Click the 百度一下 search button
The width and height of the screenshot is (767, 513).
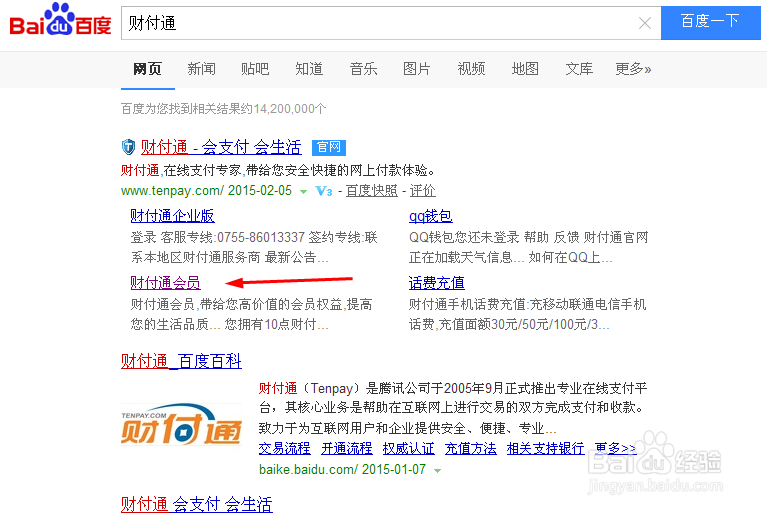tap(710, 22)
